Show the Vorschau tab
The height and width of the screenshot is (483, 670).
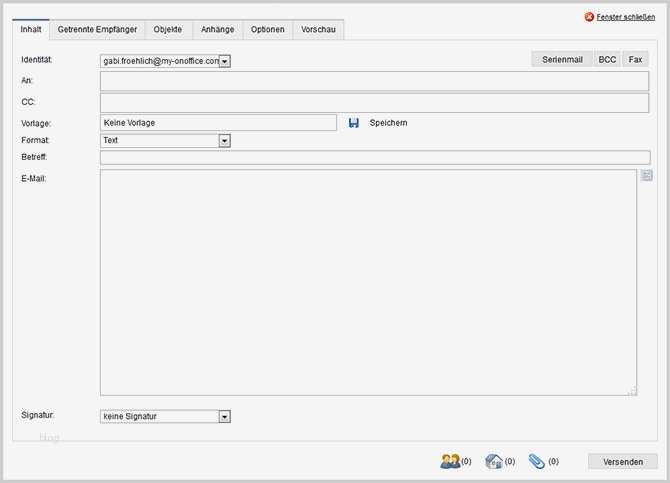318,29
